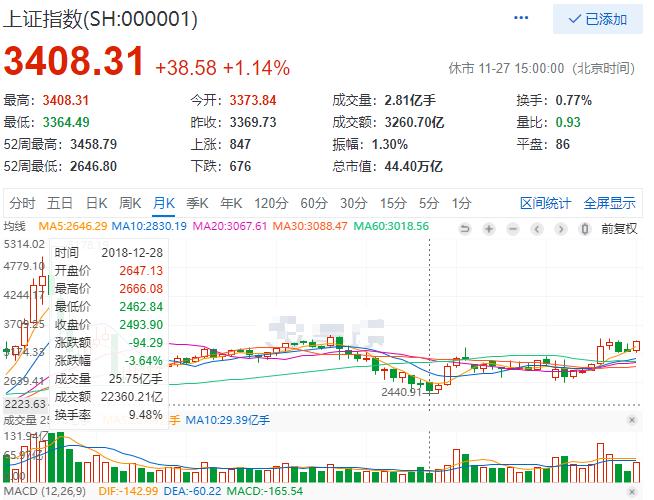This screenshot has width=654, height=500.
Task: Click the tooltip 换手率 value 9.48%
Action: [146, 415]
